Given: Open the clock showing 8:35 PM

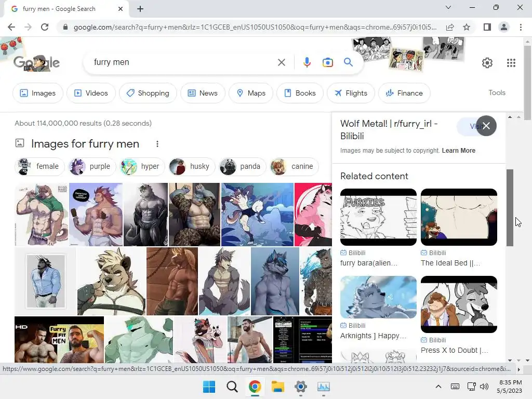Looking at the screenshot, I should [510, 382].
